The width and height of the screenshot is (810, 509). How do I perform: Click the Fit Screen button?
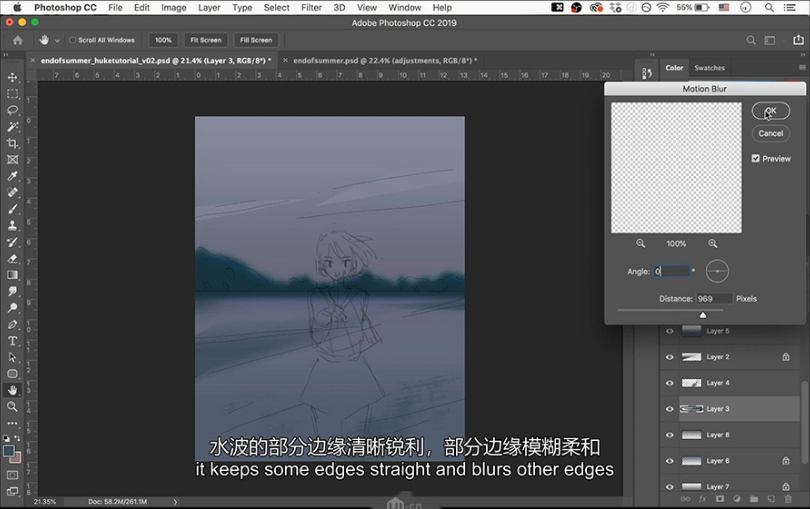point(206,40)
